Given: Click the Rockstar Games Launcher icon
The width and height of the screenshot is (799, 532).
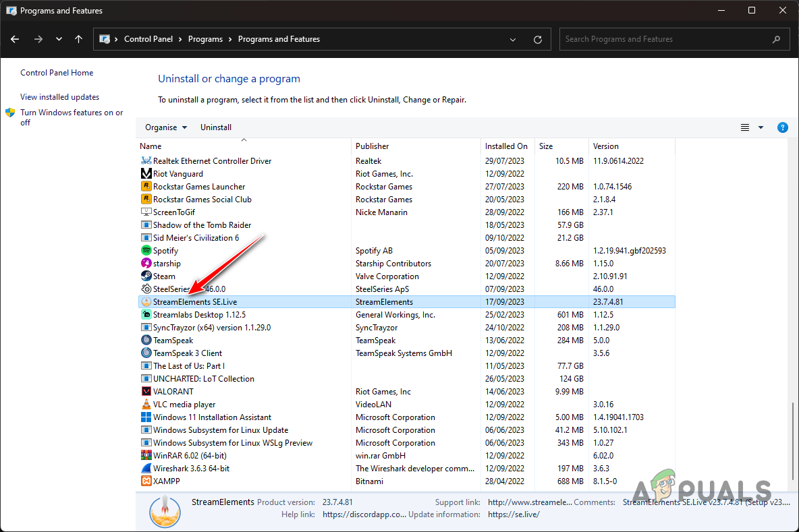Looking at the screenshot, I should click(x=146, y=186).
